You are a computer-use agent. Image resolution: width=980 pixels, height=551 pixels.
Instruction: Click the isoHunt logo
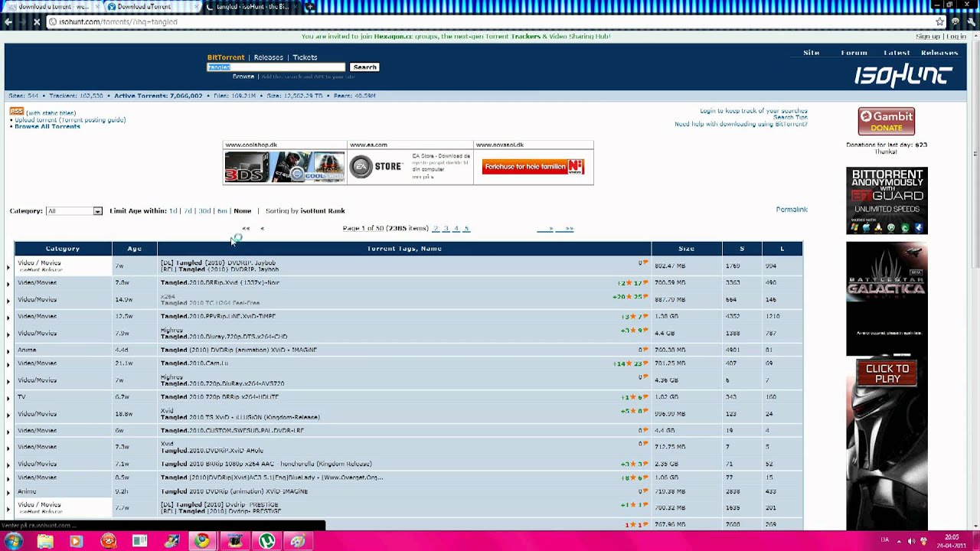pyautogui.click(x=903, y=75)
